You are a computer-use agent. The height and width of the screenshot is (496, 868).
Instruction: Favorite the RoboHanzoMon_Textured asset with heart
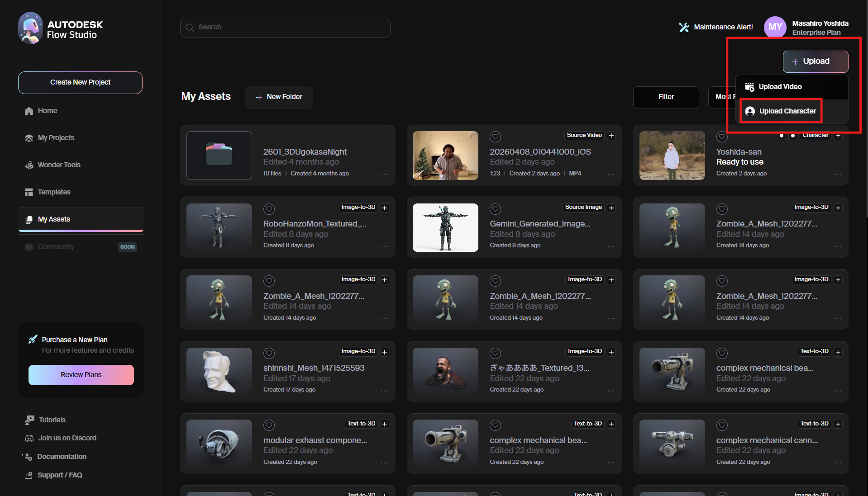pyautogui.click(x=269, y=209)
